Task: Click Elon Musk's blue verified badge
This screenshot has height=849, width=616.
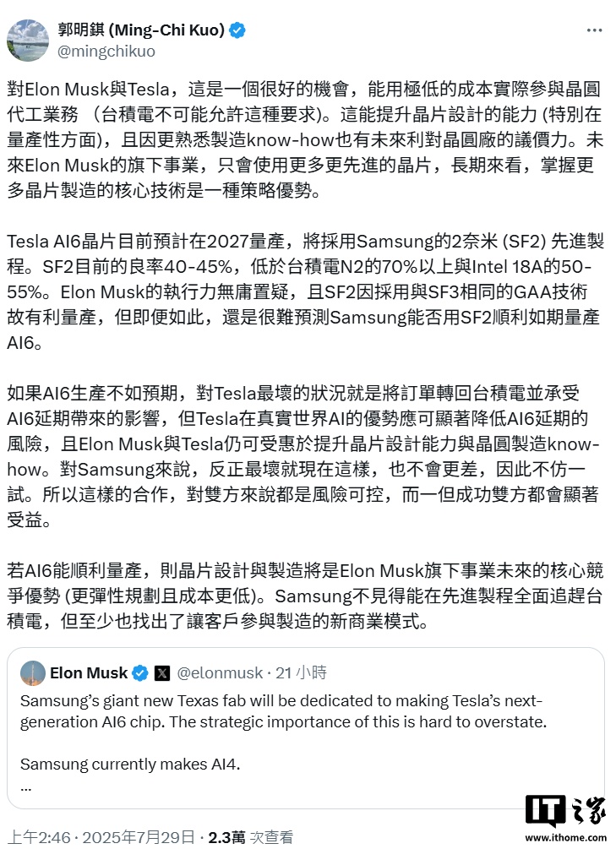Action: 140,673
